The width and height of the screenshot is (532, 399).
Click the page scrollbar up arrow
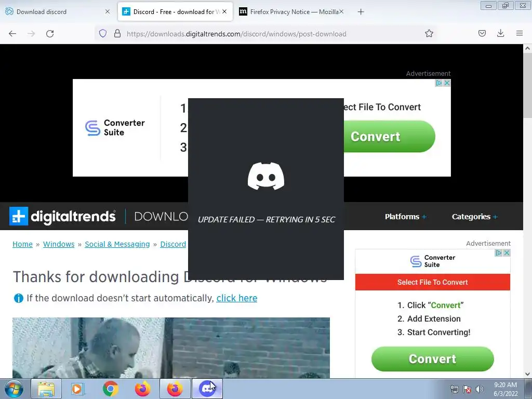point(527,48)
